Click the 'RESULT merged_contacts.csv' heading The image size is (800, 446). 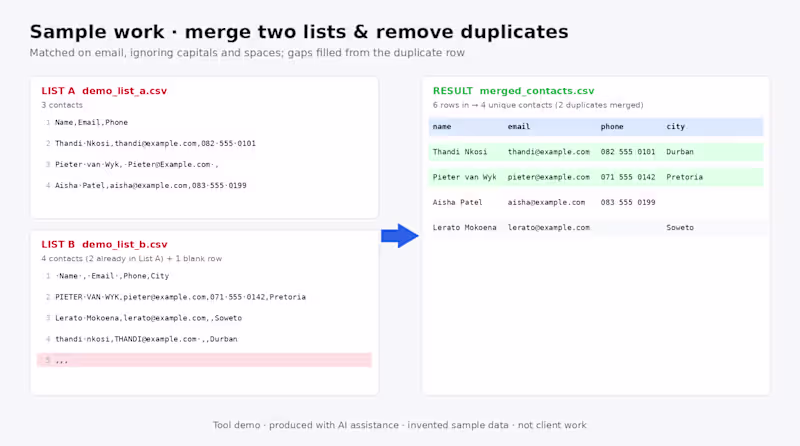(x=513, y=91)
